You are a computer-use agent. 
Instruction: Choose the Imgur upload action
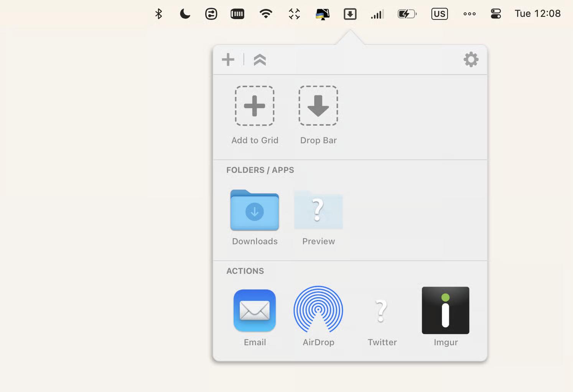pos(445,310)
